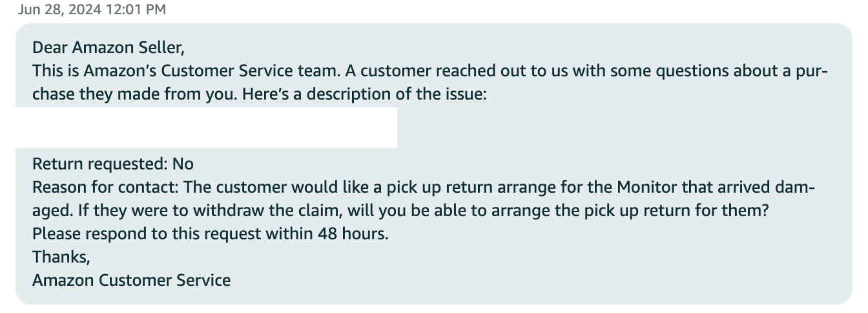Click the "Amazon Customer Service" signature

tap(131, 281)
